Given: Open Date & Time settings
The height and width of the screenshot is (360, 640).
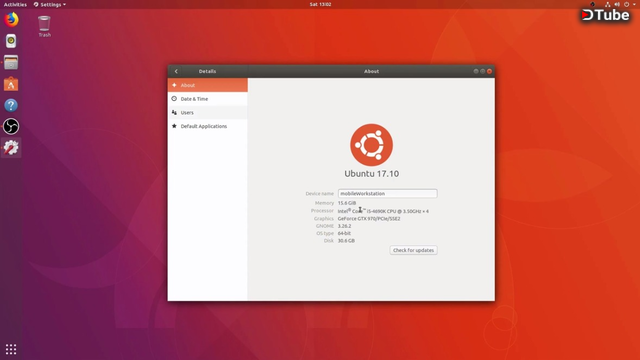Looking at the screenshot, I should [207, 99].
